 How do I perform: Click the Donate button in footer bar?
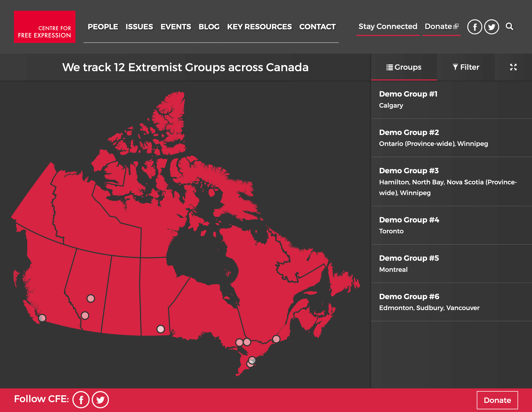(x=497, y=400)
